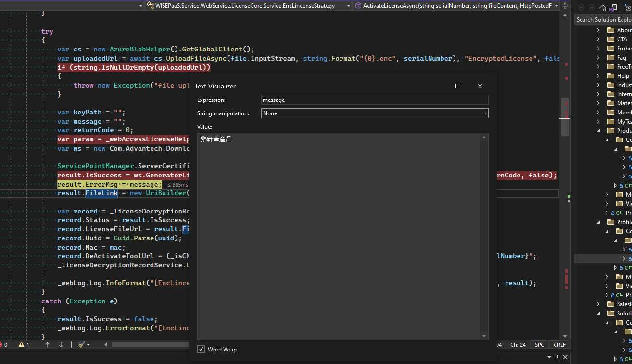
Task: Click the split editor window icon
Action: point(565,6)
